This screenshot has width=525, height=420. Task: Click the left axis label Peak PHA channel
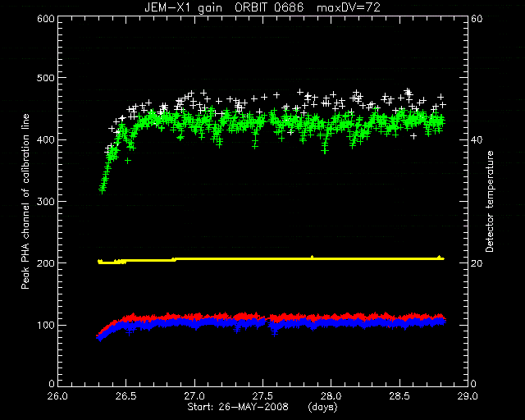[25, 201]
